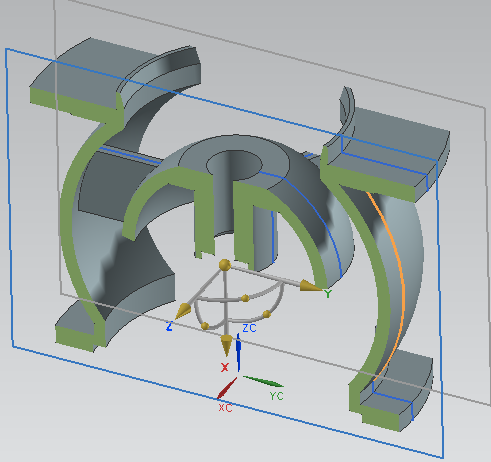Image resolution: width=491 pixels, height=462 pixels.
Task: Select the X axis arrowhead handle
Action: point(226,345)
